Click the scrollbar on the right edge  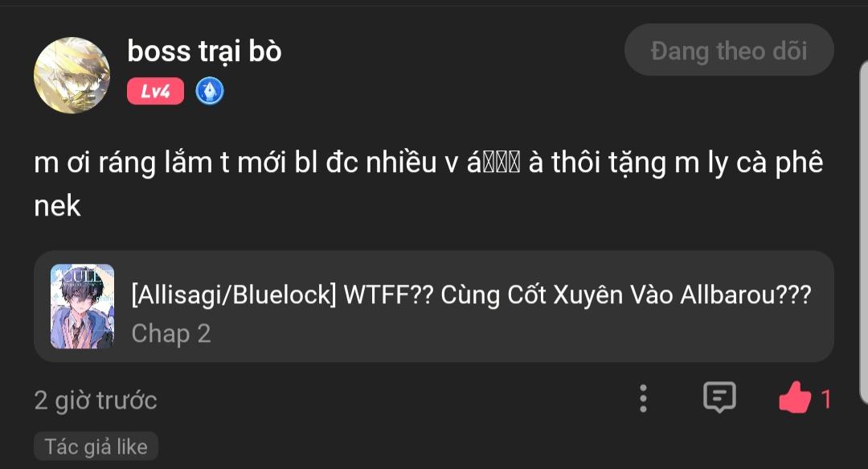point(863,231)
